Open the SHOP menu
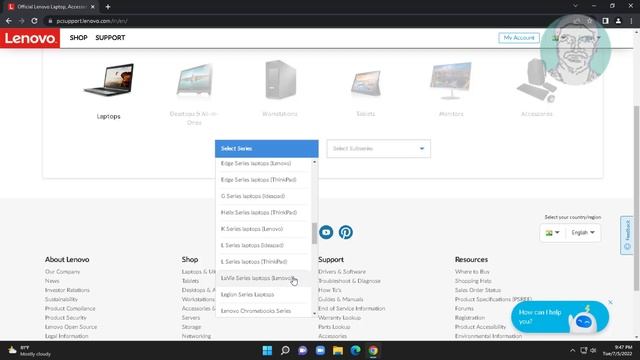The height and width of the screenshot is (360, 640). coord(78,38)
